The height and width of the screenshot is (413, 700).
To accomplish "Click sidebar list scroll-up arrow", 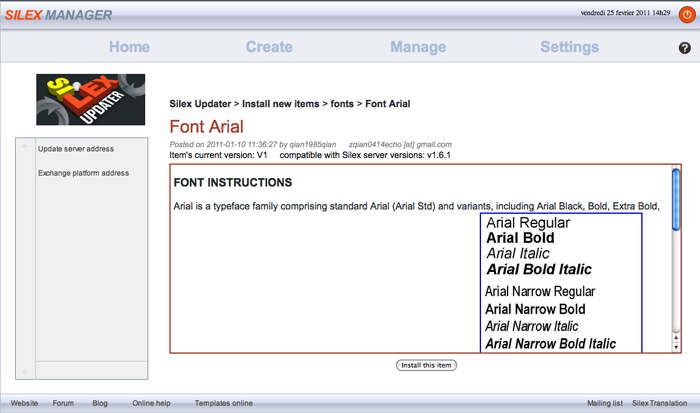I will (x=25, y=146).
